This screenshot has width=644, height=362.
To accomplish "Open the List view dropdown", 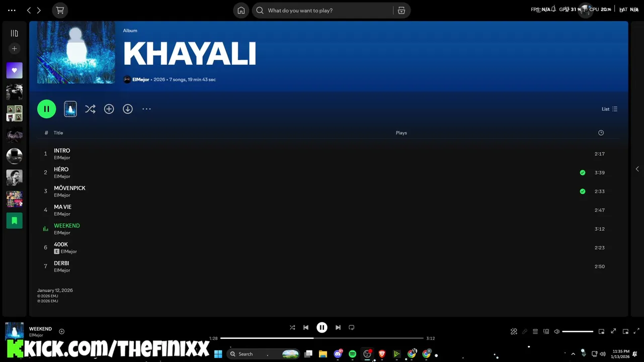I will [x=609, y=109].
